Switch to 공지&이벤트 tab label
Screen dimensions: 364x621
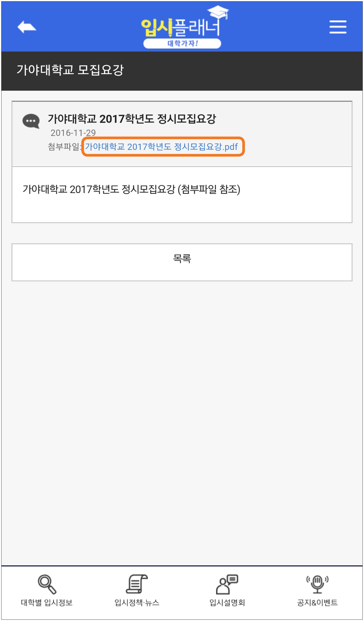(317, 602)
